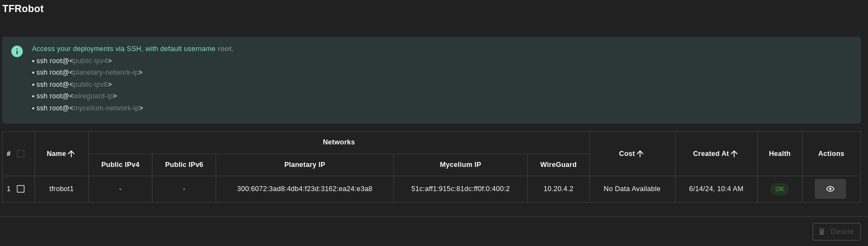Click the trash icon on Delete button

[822, 232]
